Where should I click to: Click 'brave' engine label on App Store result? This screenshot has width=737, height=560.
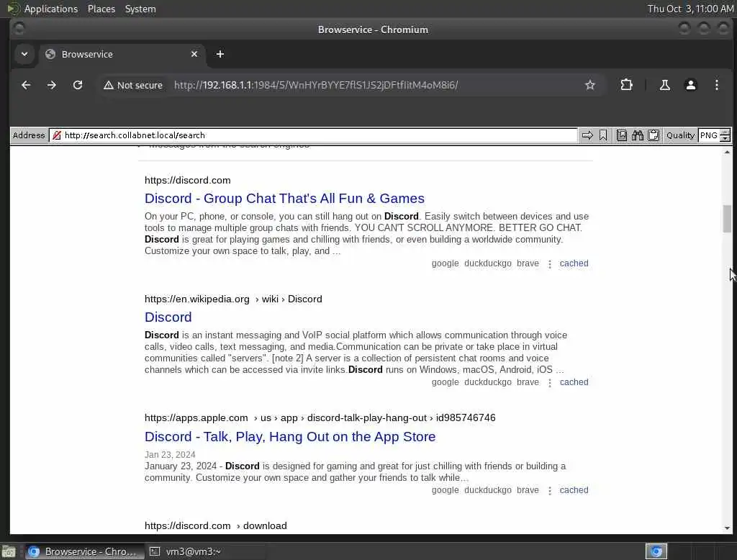(x=528, y=490)
